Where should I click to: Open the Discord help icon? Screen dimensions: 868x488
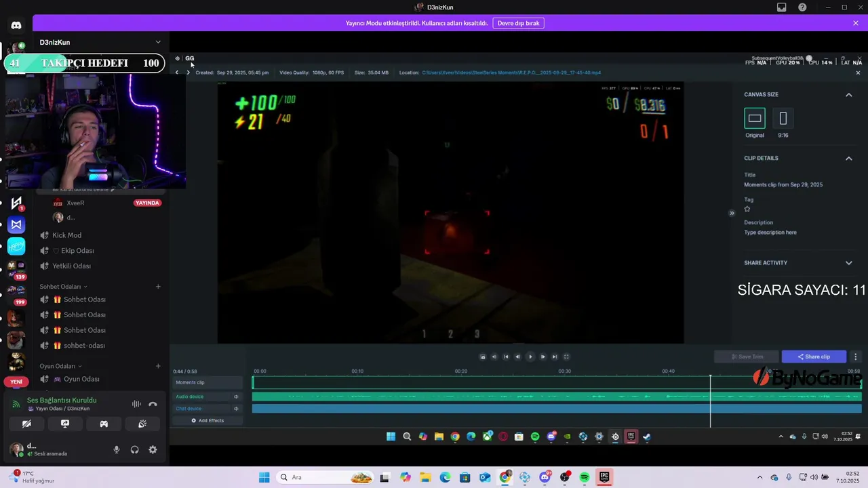tap(803, 7)
